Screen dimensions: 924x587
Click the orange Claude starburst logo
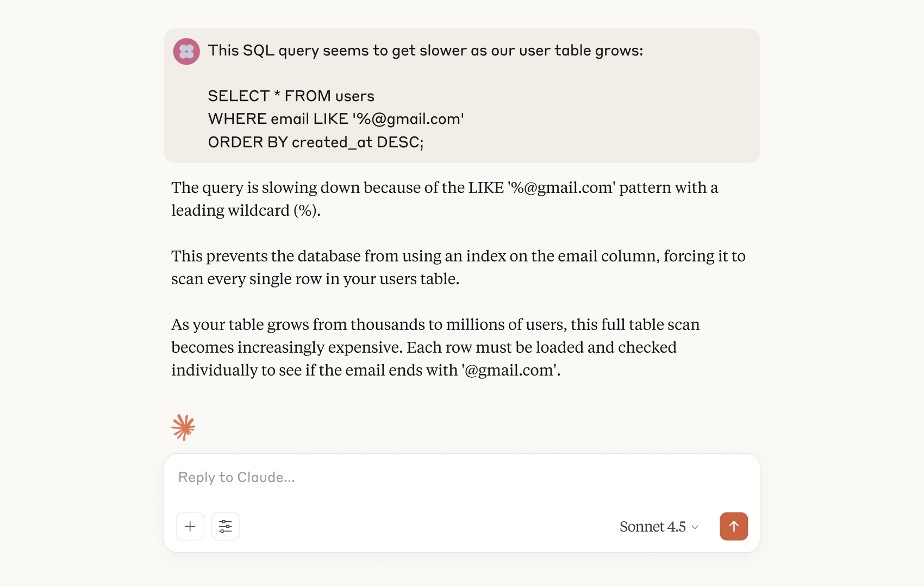pos(183,427)
